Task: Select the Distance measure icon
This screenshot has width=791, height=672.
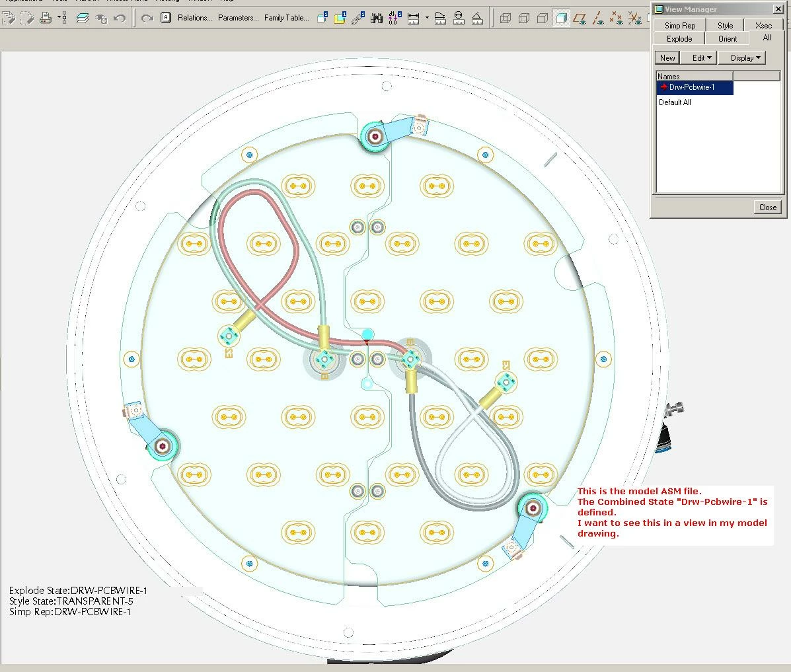Action: pyautogui.click(x=413, y=19)
